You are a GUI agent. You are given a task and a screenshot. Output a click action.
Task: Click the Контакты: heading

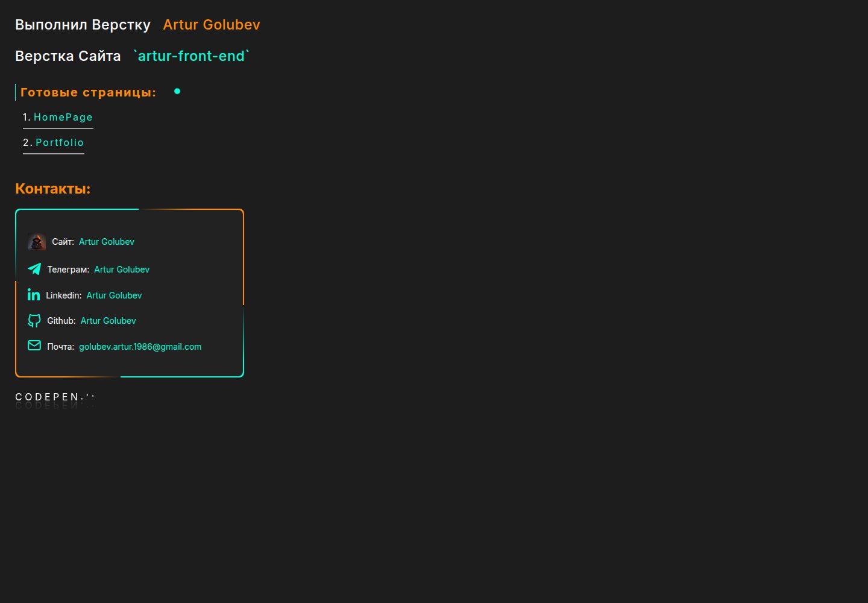click(52, 189)
